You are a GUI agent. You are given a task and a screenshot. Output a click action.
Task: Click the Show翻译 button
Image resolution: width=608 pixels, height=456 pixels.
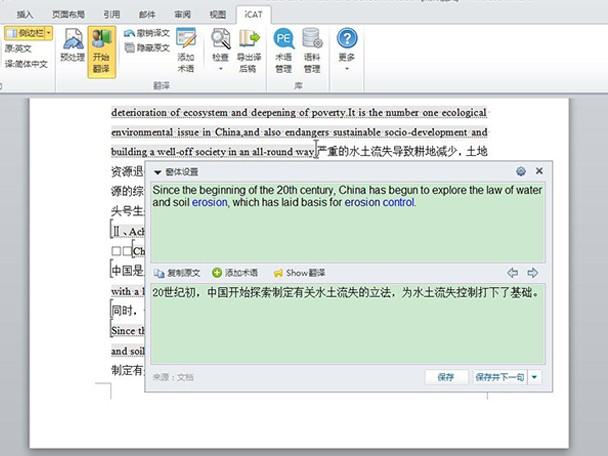[299, 273]
